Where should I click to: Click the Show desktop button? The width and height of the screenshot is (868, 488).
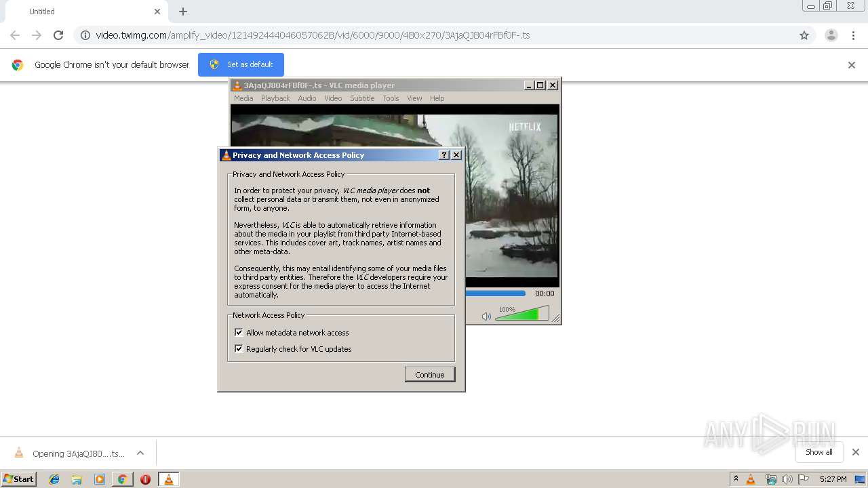click(861, 479)
